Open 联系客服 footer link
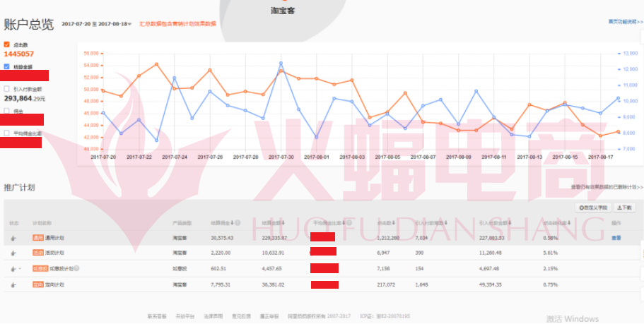This screenshot has width=644, height=324. click(x=157, y=316)
